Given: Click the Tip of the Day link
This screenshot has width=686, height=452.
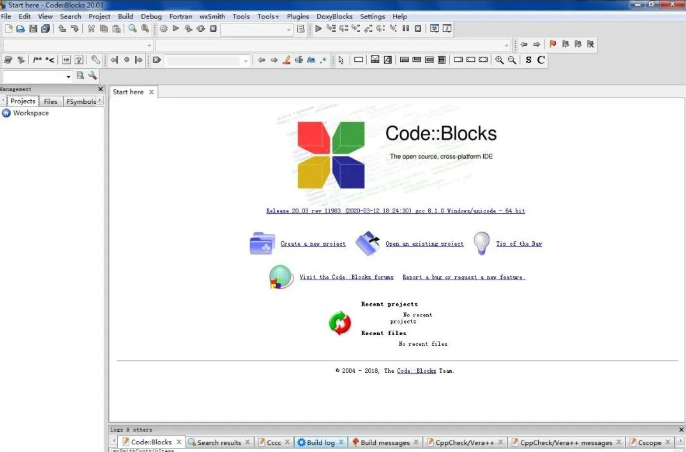Looking at the screenshot, I should [519, 244].
